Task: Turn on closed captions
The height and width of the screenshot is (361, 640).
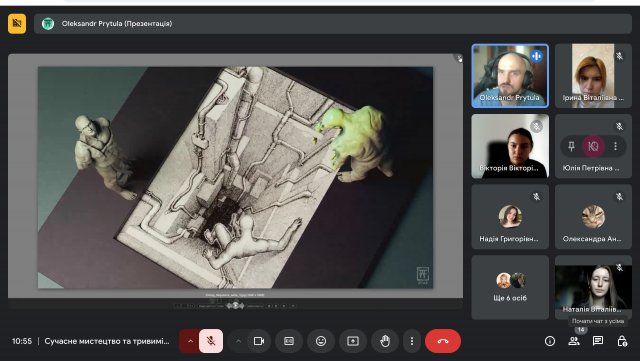Action: point(289,341)
